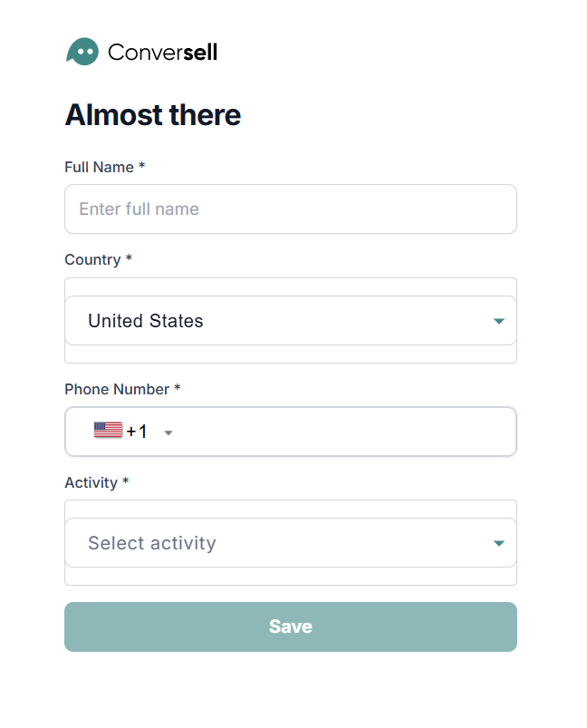Focus the phone number entry area
The image size is (587, 728).
[x=344, y=432]
